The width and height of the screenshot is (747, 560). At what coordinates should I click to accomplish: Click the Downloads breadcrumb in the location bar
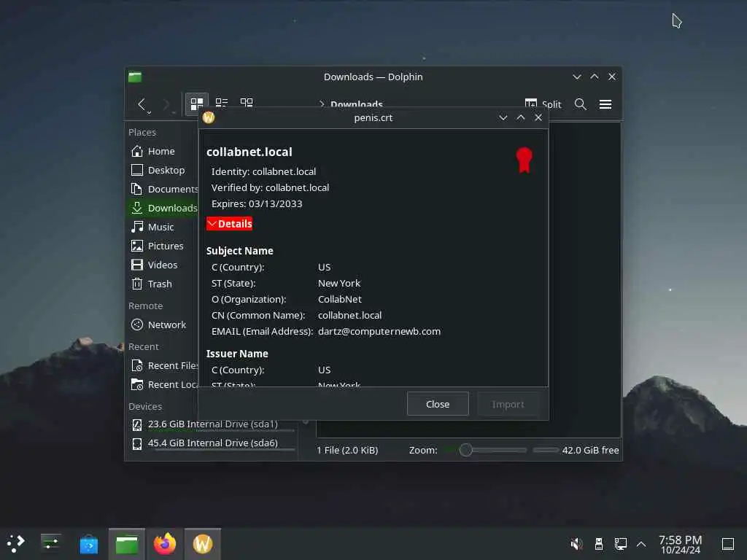[356, 104]
